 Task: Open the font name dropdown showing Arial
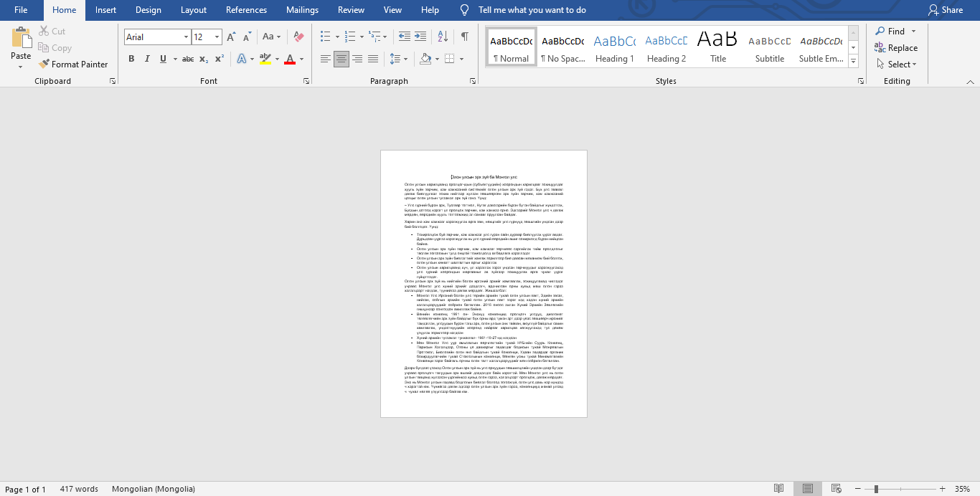pos(186,37)
